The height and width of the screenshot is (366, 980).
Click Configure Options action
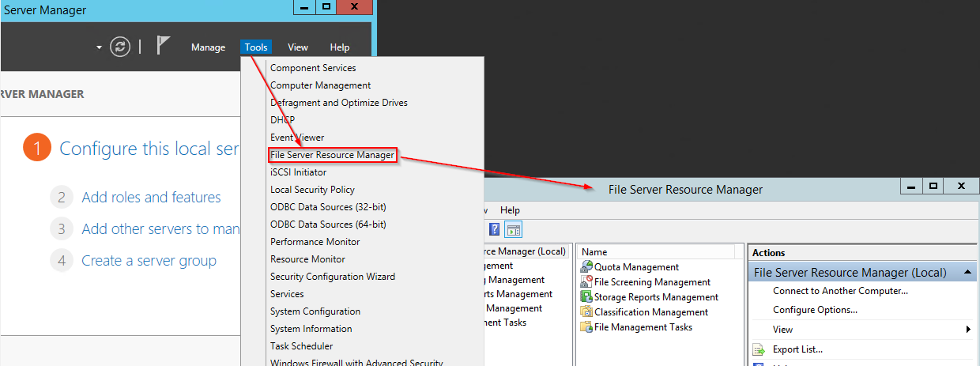815,310
